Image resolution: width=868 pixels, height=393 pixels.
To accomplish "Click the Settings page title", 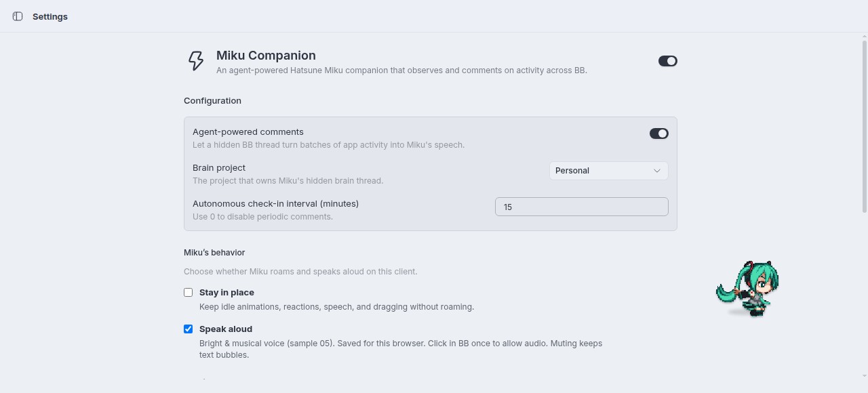I will pyautogui.click(x=50, y=16).
